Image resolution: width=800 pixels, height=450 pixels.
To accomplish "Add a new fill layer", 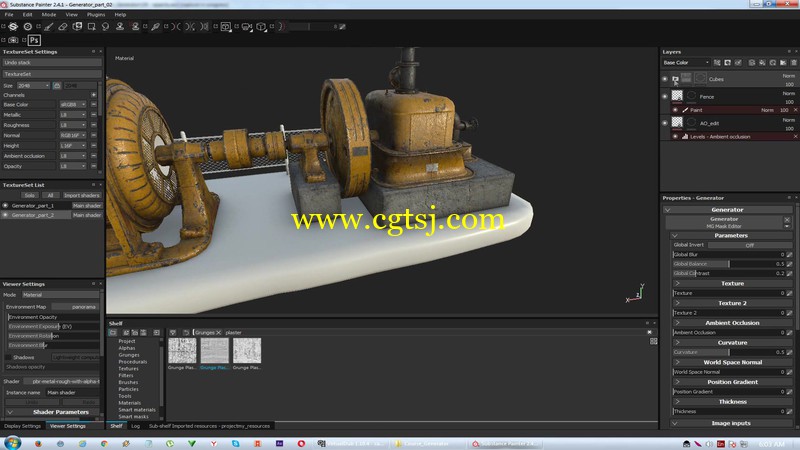I will tap(762, 63).
